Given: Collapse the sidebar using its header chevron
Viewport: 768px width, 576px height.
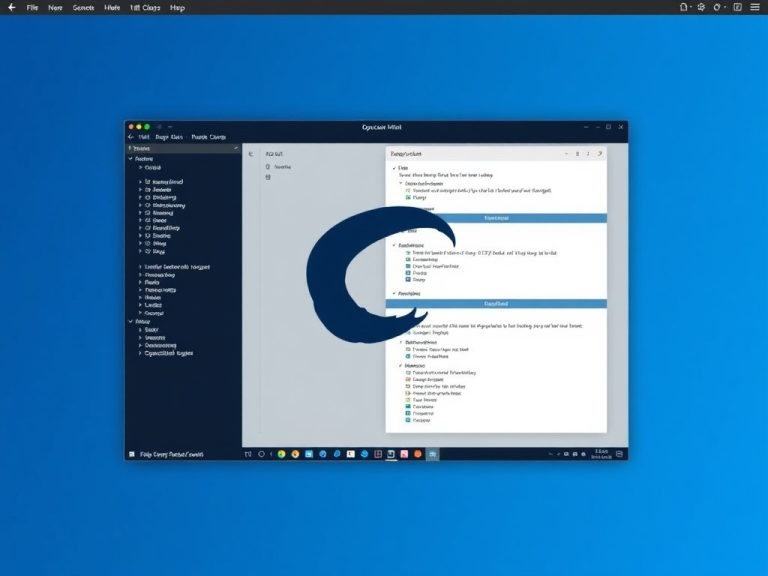Looking at the screenshot, I should 236,148.
